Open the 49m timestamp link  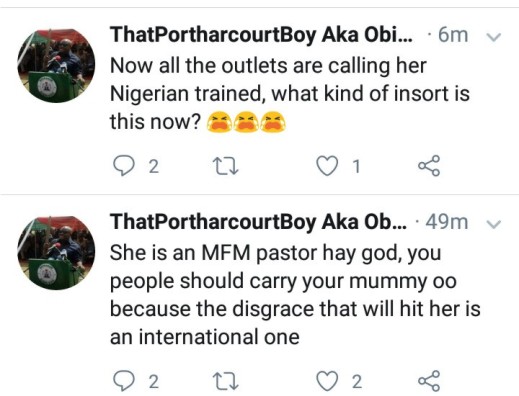click(447, 222)
